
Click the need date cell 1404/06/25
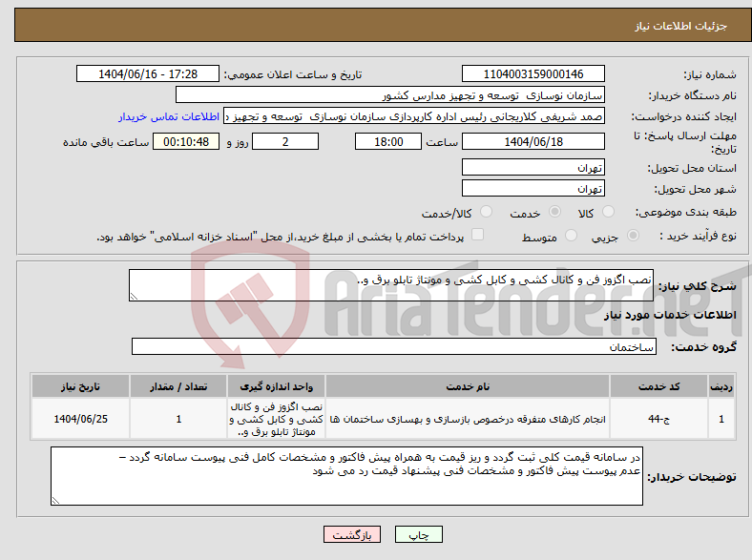(80, 419)
